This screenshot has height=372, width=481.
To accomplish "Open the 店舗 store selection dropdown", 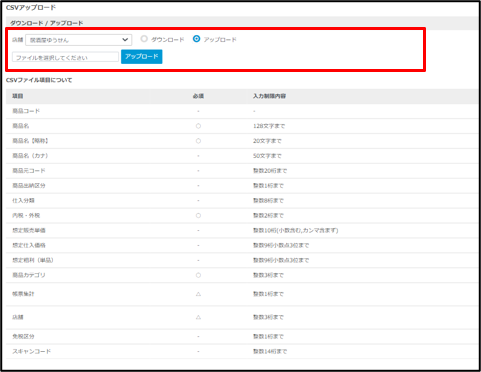I will pos(78,40).
